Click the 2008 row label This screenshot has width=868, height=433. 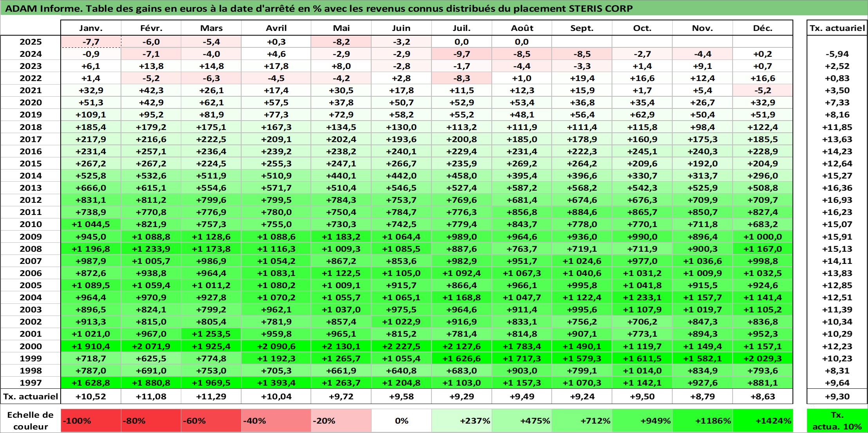coord(31,249)
